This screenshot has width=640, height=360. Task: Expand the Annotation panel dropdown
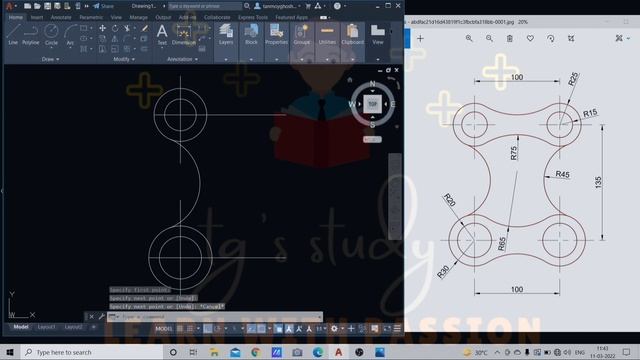click(182, 59)
